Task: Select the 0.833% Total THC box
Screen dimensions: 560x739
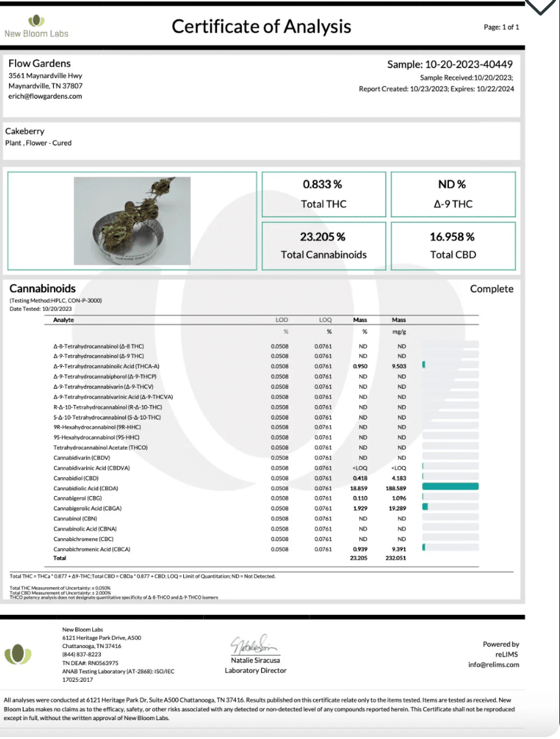Action: point(324,194)
